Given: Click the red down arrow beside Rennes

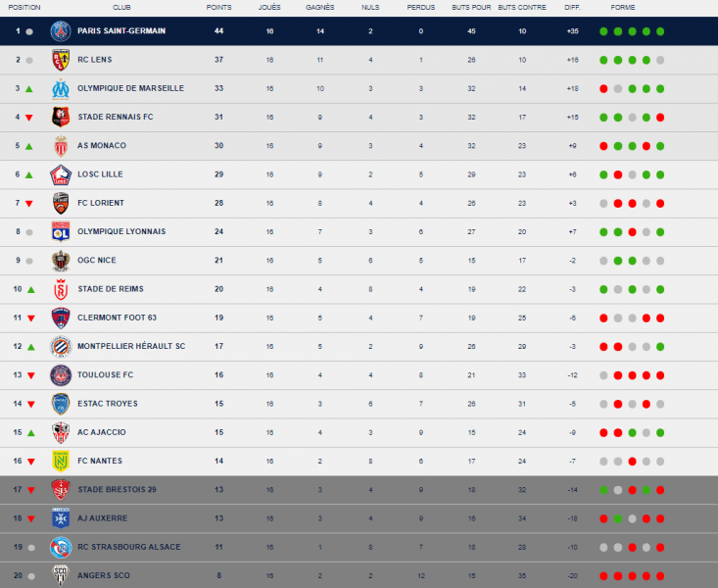Looking at the screenshot, I should click(x=28, y=118).
